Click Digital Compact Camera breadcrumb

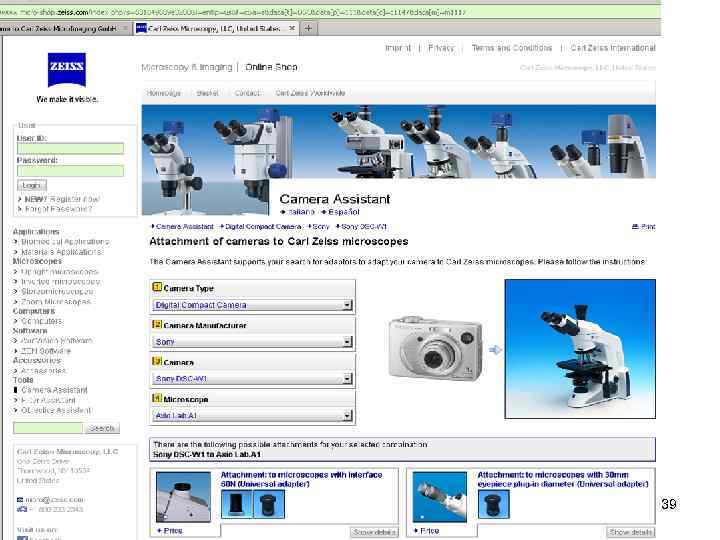tap(263, 227)
